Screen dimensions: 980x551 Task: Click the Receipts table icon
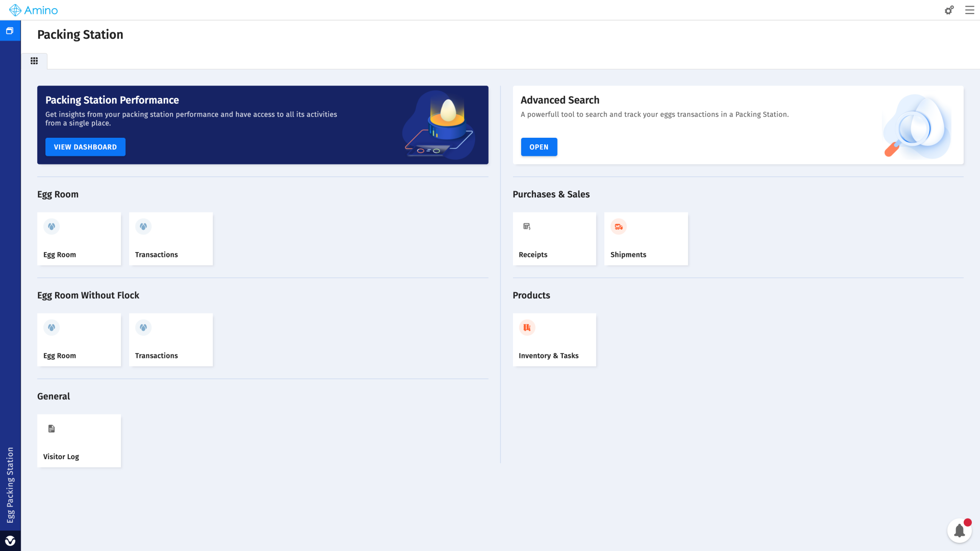point(527,226)
